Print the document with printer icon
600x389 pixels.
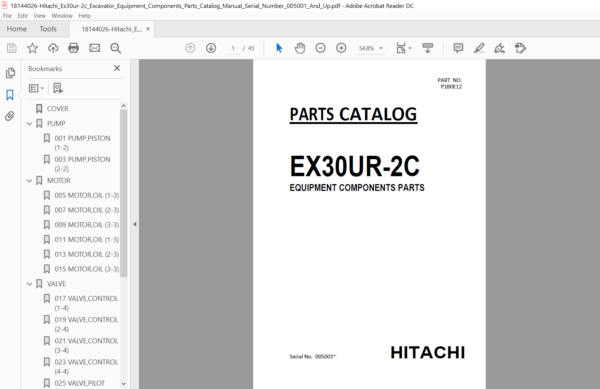pos(73,48)
